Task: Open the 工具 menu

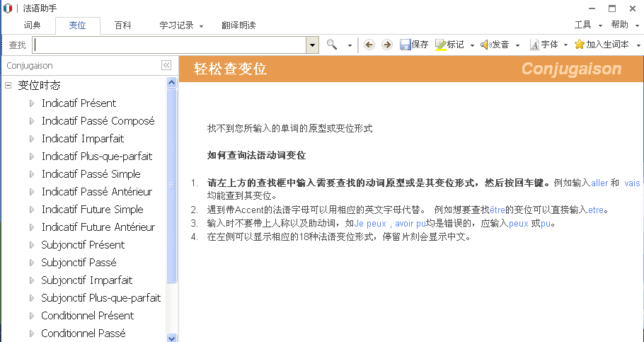Action: (x=587, y=25)
